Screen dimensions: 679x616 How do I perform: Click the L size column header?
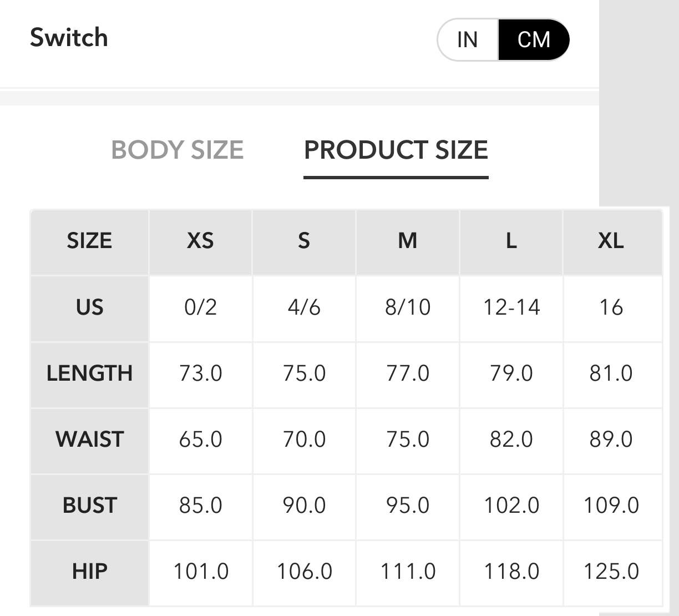pyautogui.click(x=511, y=241)
